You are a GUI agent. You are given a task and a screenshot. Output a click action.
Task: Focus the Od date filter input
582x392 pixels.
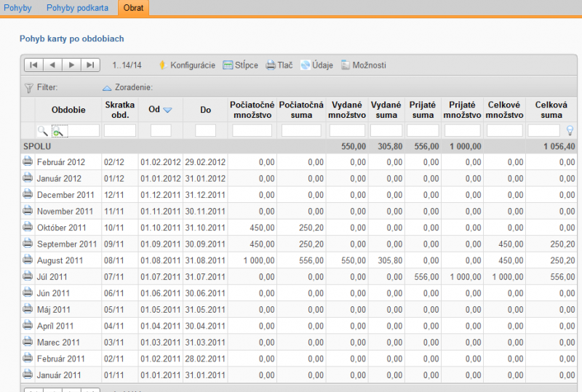click(x=161, y=131)
